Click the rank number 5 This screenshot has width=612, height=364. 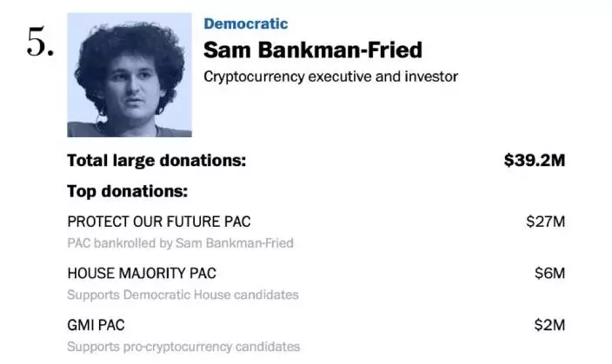(x=40, y=44)
